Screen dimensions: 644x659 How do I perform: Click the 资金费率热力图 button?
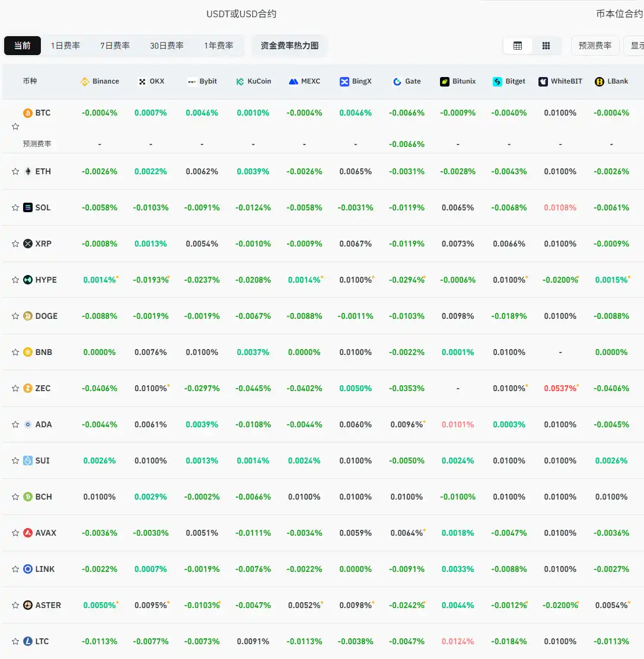click(x=290, y=45)
